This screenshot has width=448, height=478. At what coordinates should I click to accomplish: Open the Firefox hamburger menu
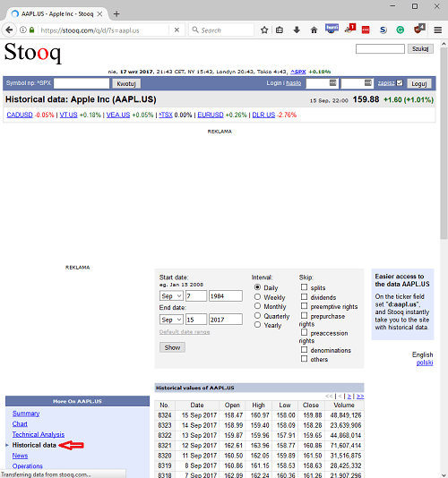point(438,30)
